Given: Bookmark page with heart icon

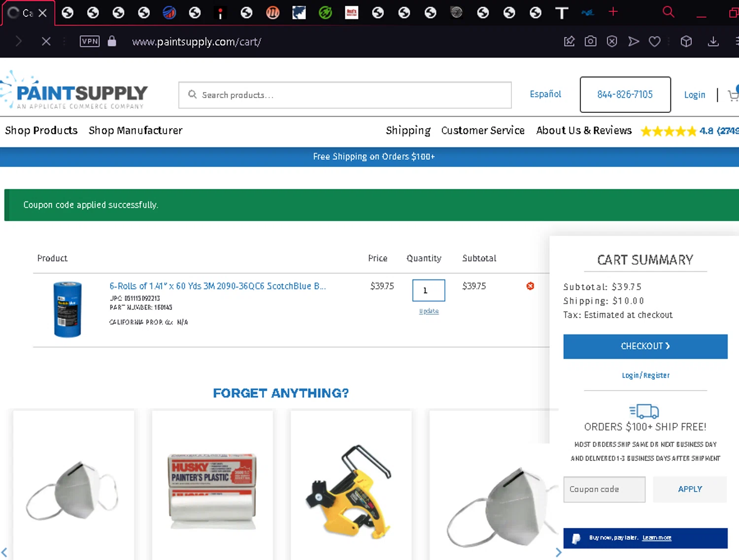Looking at the screenshot, I should point(655,41).
